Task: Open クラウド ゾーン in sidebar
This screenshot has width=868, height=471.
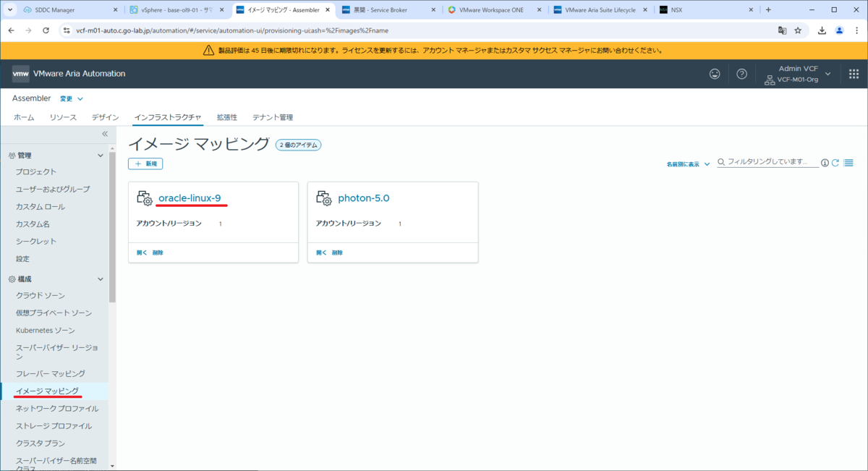Action: tap(41, 296)
